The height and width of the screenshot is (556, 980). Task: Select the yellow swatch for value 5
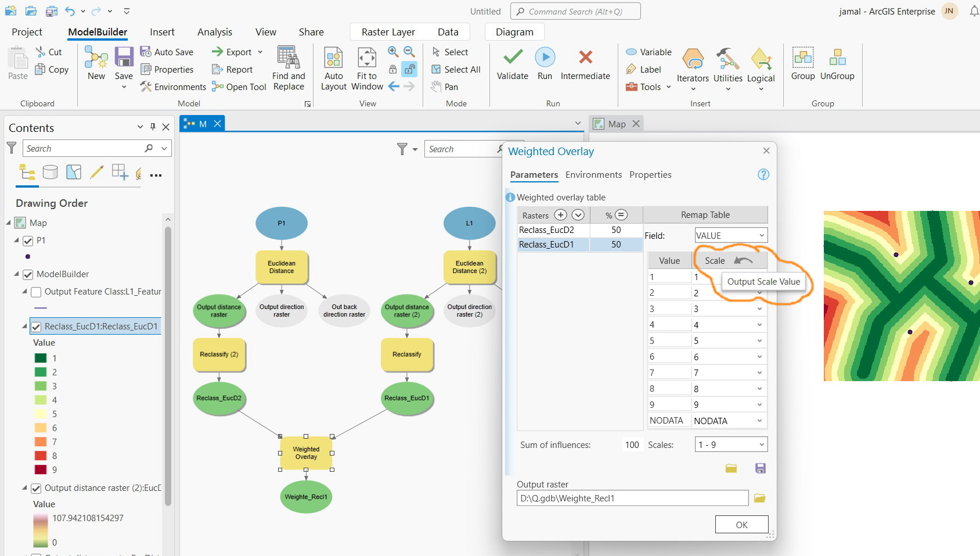coord(41,414)
